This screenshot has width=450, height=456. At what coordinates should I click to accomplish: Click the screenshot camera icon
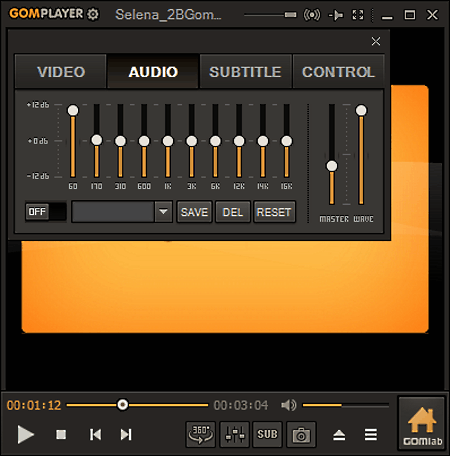tap(301, 434)
